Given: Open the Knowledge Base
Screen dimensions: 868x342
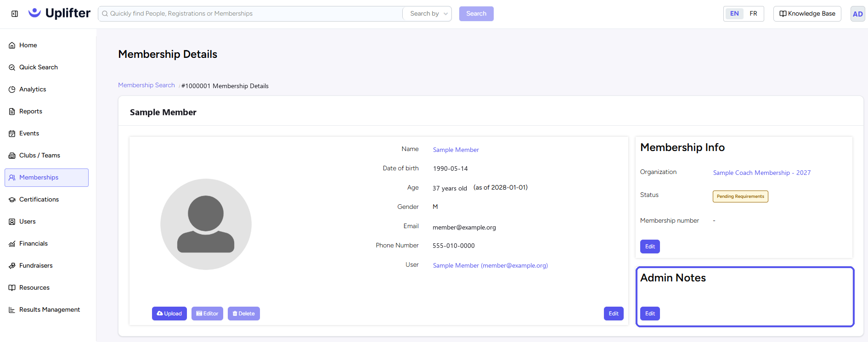Looking at the screenshot, I should [x=807, y=14].
